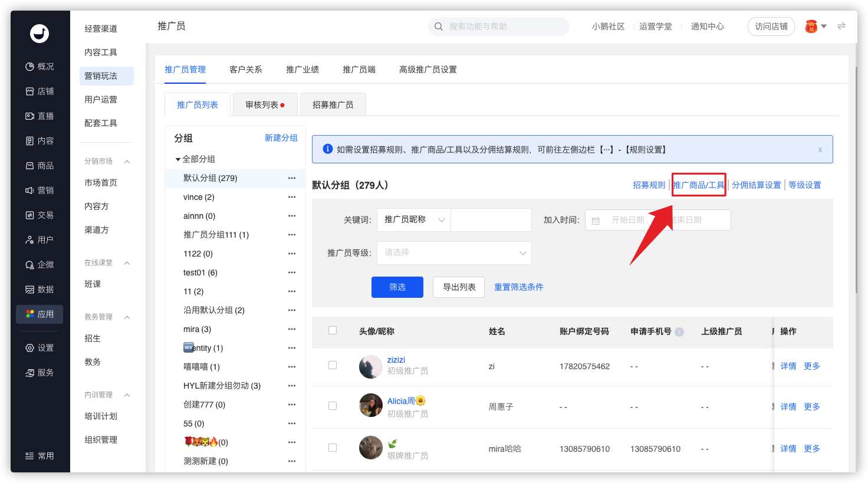This screenshot has width=868, height=483.
Task: Click the blue 筛选 filter button
Action: point(397,287)
